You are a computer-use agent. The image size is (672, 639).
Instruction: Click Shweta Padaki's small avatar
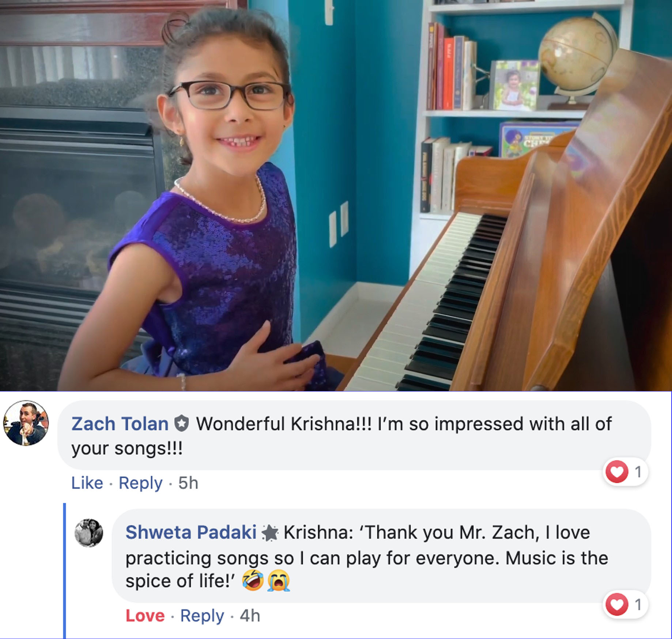pyautogui.click(x=89, y=533)
